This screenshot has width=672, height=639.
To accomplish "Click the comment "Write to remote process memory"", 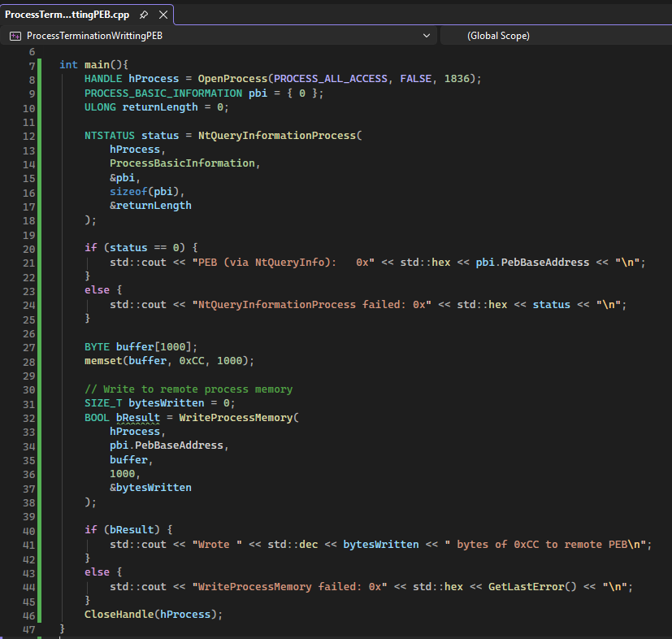I will 189,389.
